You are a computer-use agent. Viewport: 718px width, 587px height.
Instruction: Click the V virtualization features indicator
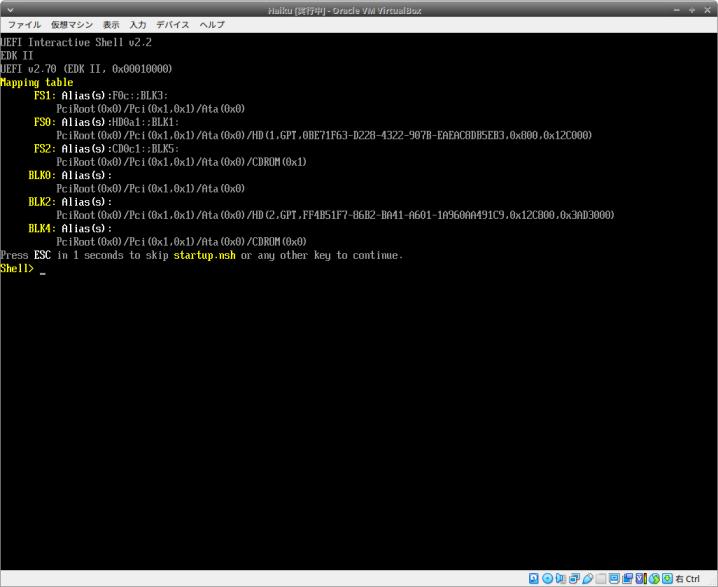pos(641,578)
